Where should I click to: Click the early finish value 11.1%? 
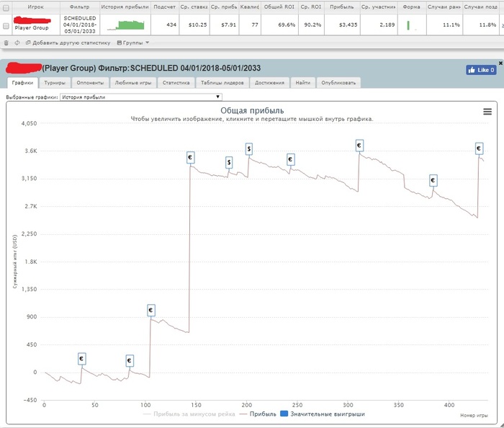pos(451,24)
